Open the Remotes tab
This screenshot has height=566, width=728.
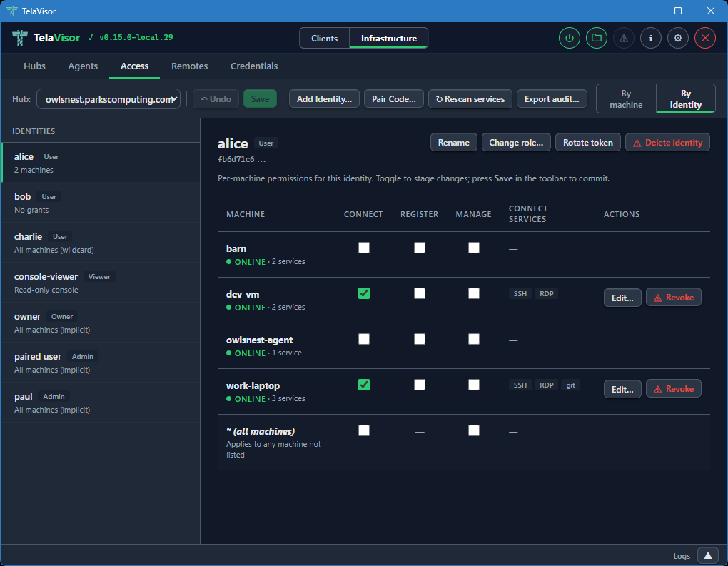tap(189, 66)
